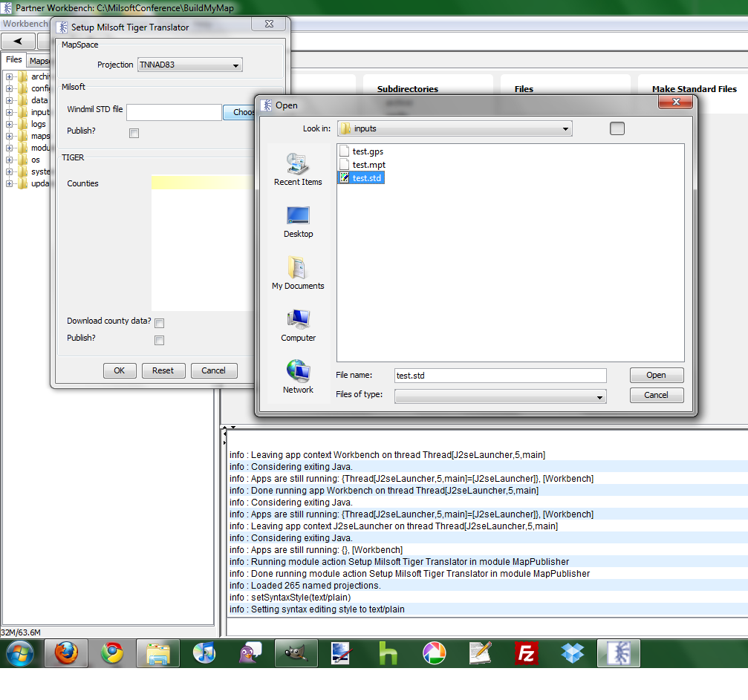The width and height of the screenshot is (748, 700).
Task: Tick the Publish? checkbox in the TIGER section
Action: pyautogui.click(x=160, y=340)
